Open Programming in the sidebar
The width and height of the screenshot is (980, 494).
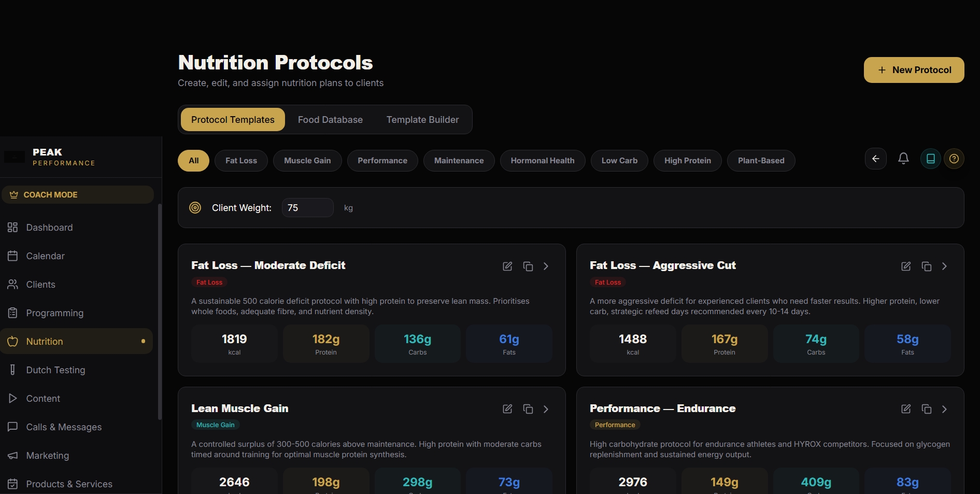[x=77, y=313]
